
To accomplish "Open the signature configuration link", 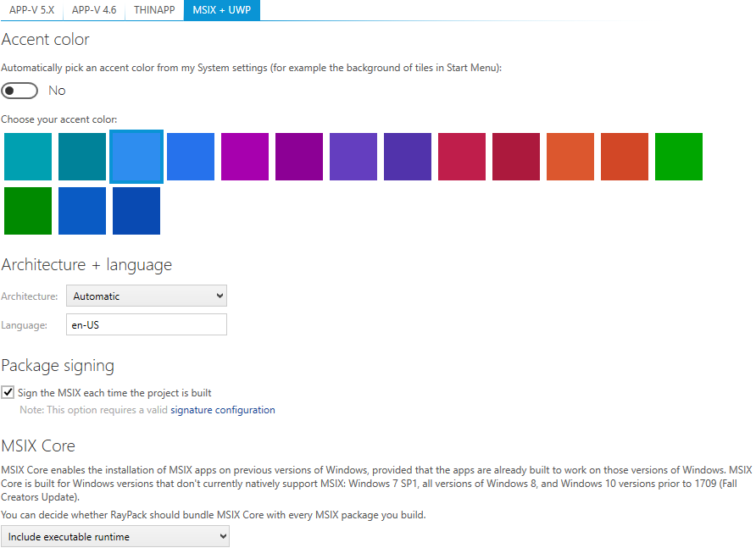I will click(x=222, y=410).
